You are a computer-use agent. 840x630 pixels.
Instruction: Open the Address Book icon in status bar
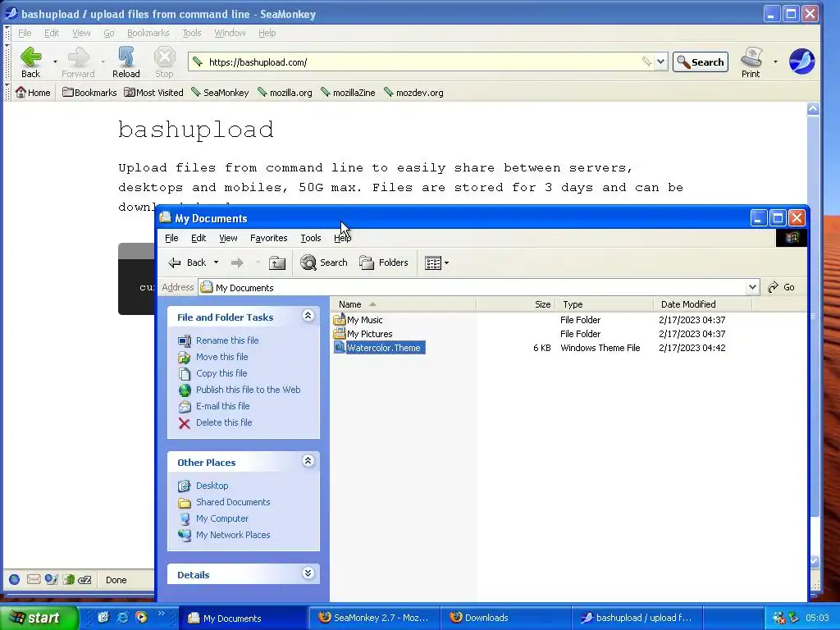pos(69,580)
